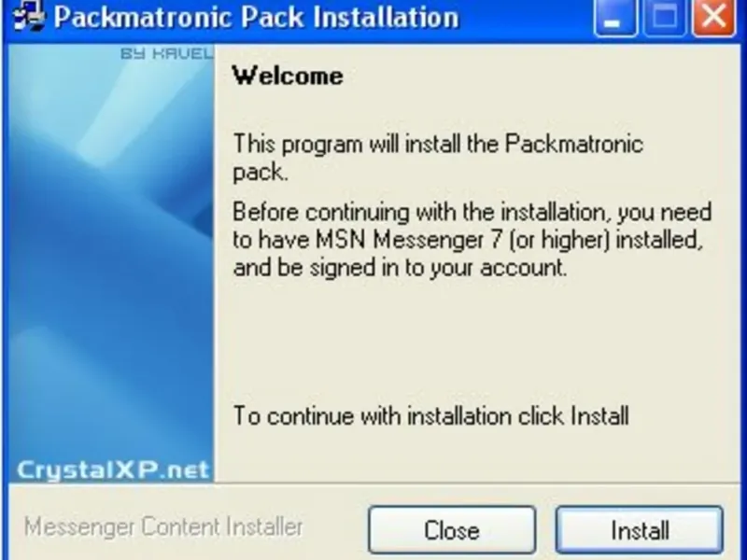Click the CrystalXP.net logo on the banner
The height and width of the screenshot is (560, 747).
pos(113,470)
